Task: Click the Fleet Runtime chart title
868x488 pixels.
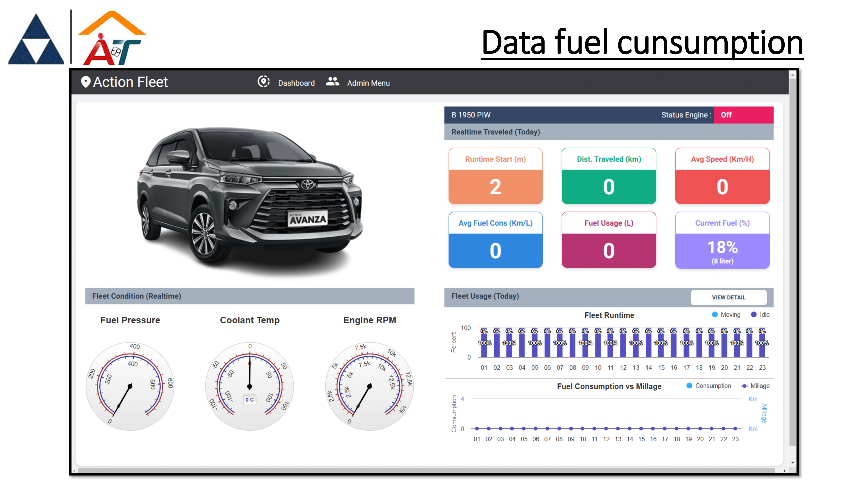Action: [609, 315]
